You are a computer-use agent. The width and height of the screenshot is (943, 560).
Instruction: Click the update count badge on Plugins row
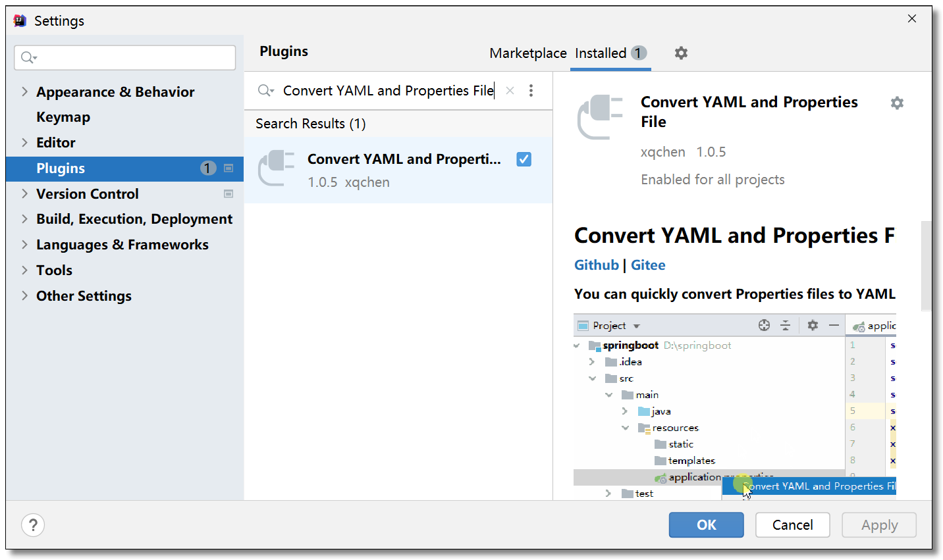pos(207,168)
